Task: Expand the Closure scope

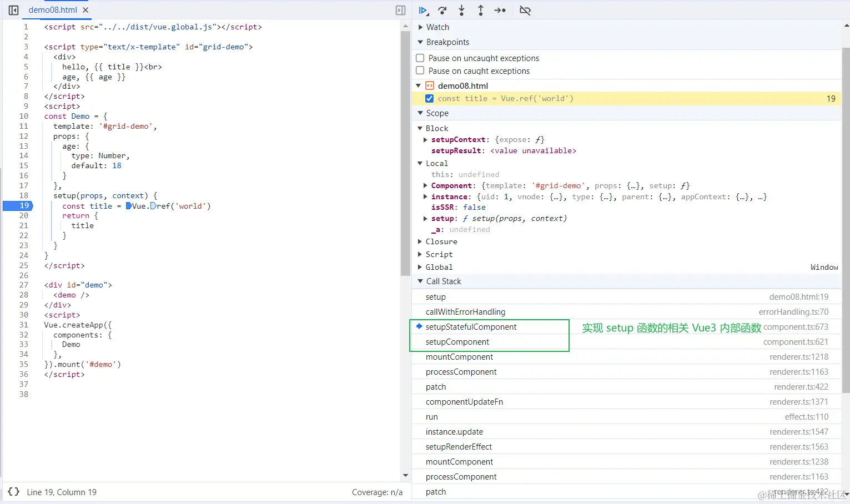Action: (x=420, y=241)
